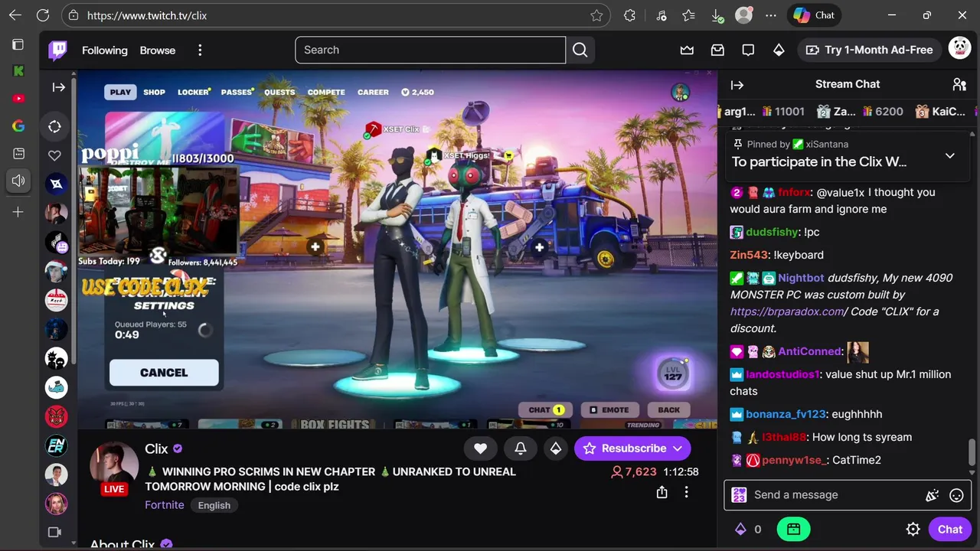Add page to favorites star icon
980x551 pixels.
pos(596,15)
